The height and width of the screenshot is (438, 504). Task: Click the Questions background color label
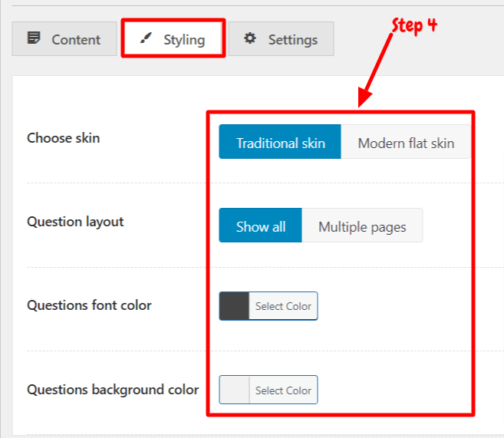[x=113, y=390]
